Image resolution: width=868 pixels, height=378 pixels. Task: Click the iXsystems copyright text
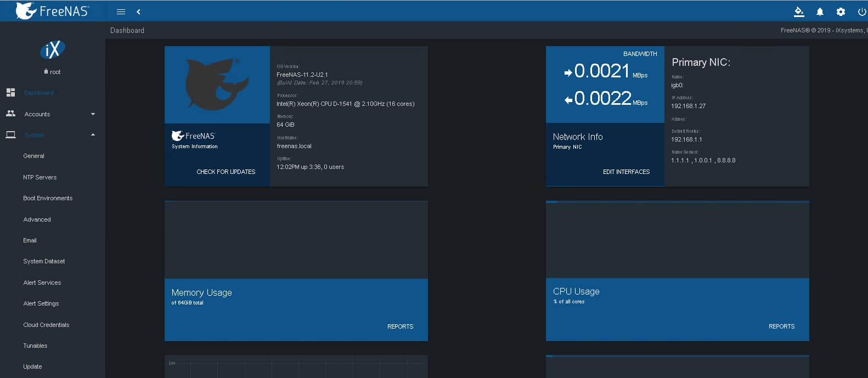824,30
